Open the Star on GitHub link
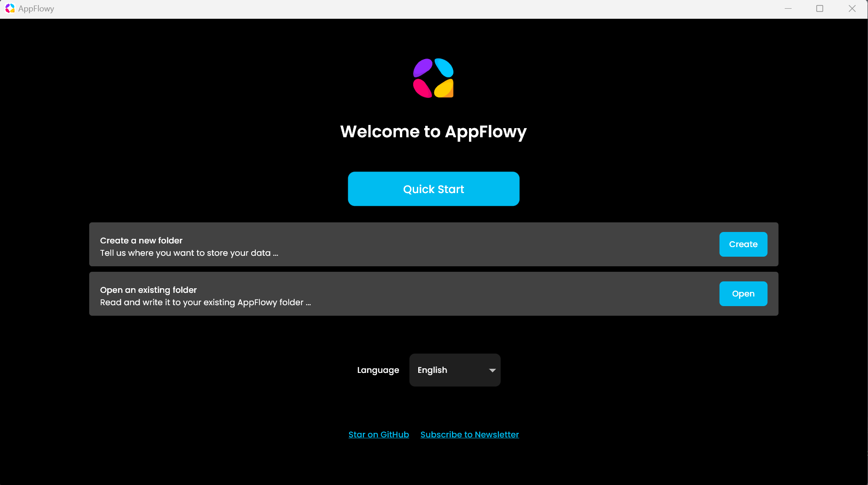 tap(378, 434)
